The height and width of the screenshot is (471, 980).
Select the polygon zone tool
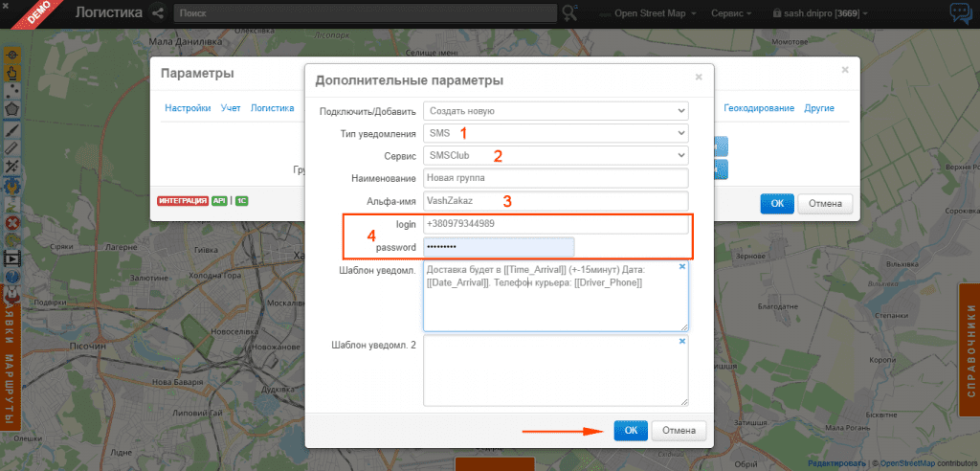11,111
